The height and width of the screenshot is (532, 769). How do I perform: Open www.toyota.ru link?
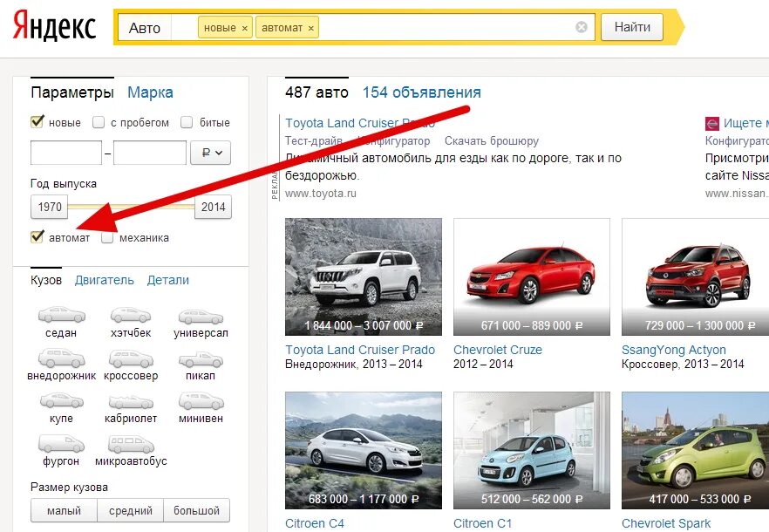tap(321, 194)
